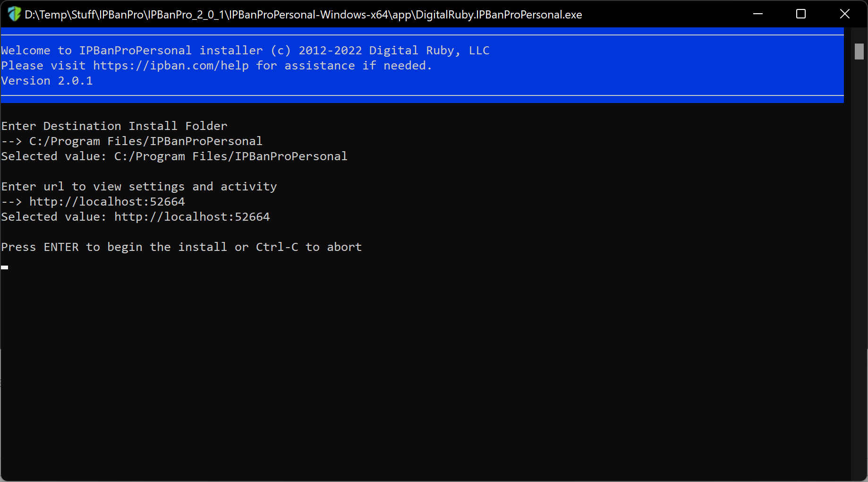Close the IPBanProPersonal installer window
This screenshot has height=482, width=868.
[x=845, y=14]
